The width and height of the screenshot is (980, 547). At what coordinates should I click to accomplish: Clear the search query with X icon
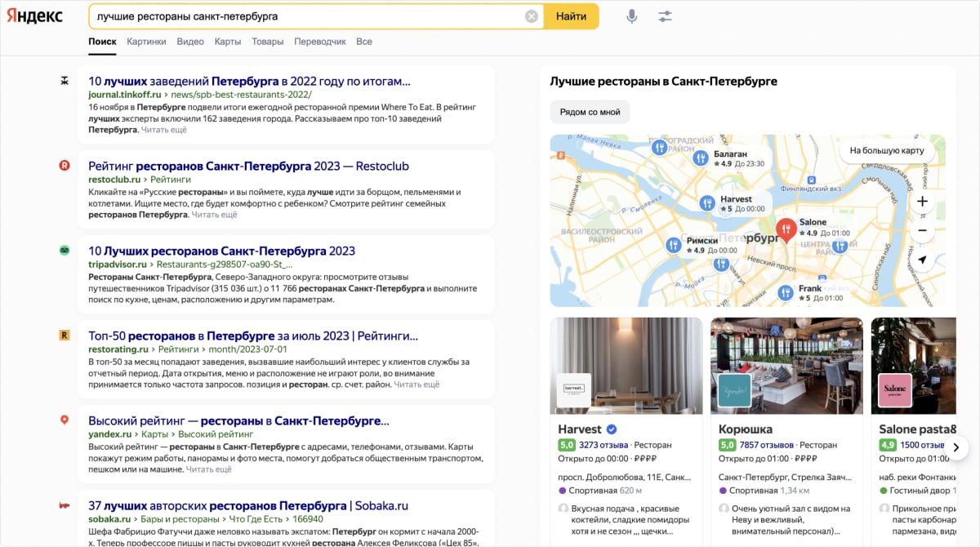pos(532,16)
